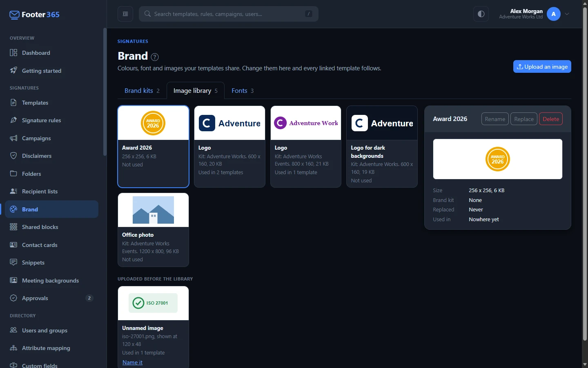This screenshot has height=368, width=588.
Task: Click the Award 2026 preview in details panel
Action: pos(498,159)
